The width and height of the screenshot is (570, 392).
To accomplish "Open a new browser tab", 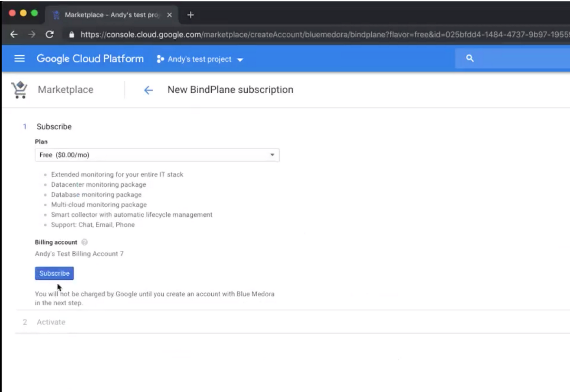I will (191, 15).
